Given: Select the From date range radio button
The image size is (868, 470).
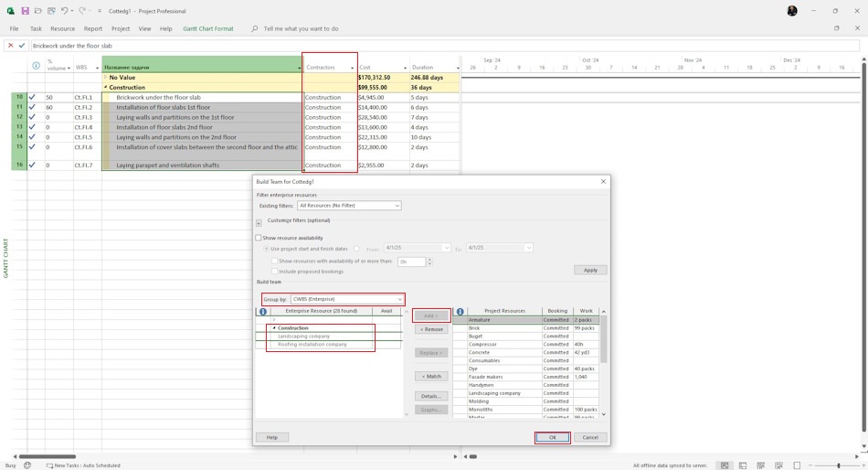Looking at the screenshot, I should click(x=356, y=249).
